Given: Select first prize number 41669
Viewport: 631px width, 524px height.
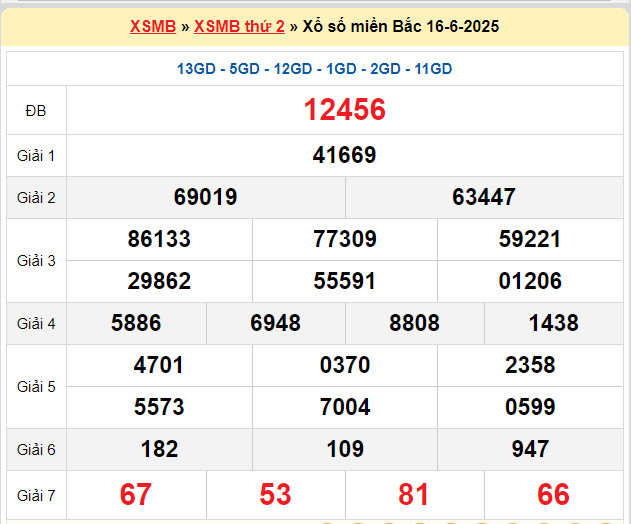Looking at the screenshot, I should point(344,155).
